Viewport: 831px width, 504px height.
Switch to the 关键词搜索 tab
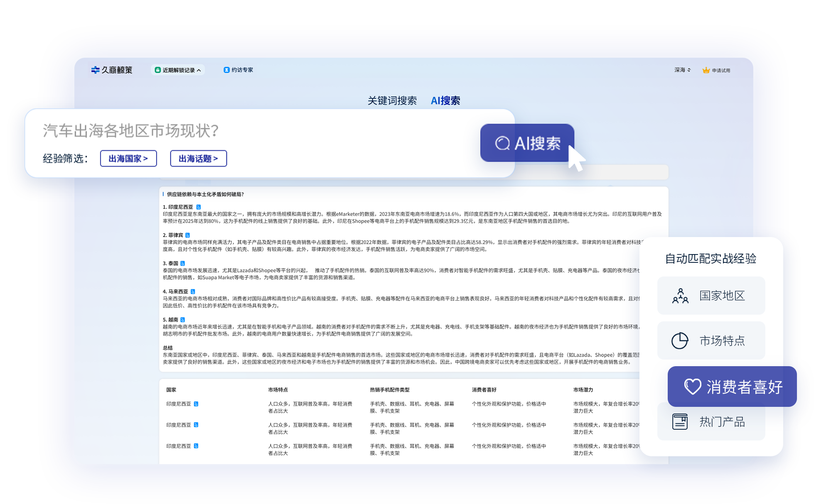392,100
